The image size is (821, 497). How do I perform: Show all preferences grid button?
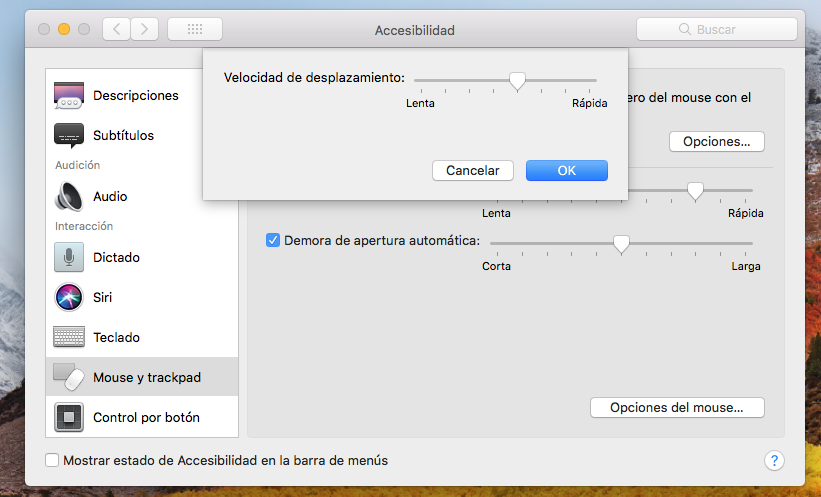pyautogui.click(x=195, y=29)
